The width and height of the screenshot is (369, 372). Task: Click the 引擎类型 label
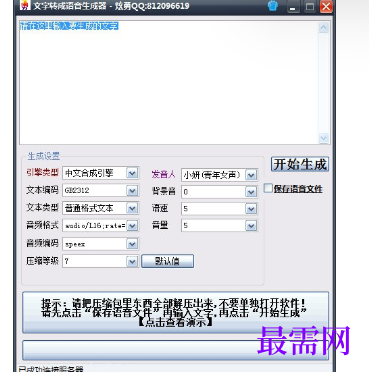(42, 172)
